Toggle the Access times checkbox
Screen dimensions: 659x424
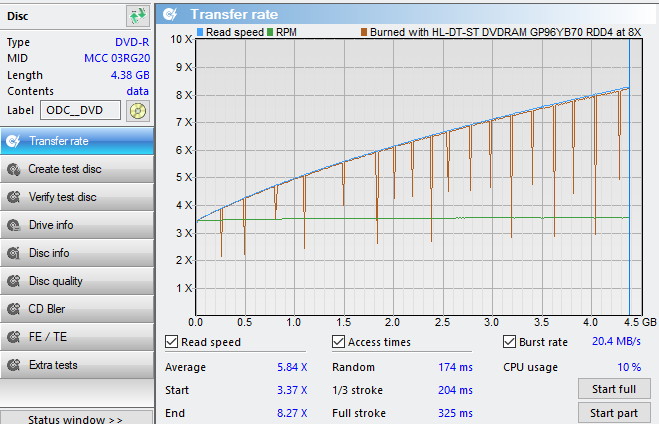(x=339, y=342)
